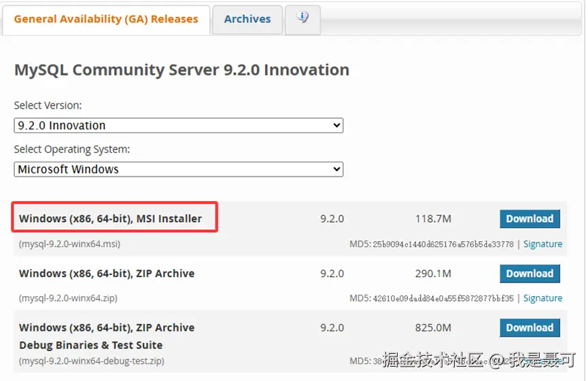Switch to the Archives tab
Viewport: 588px width, 381px height.
(x=247, y=20)
